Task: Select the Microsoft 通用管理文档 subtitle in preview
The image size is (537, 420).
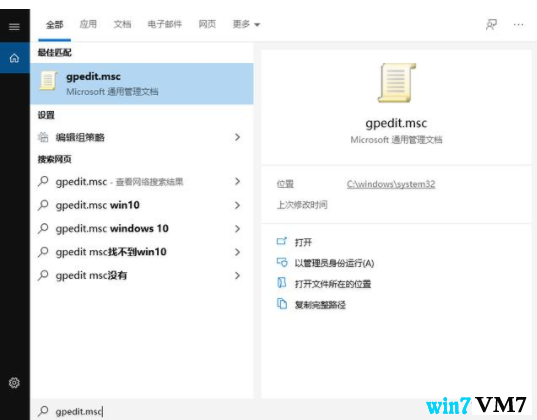Action: point(396,139)
